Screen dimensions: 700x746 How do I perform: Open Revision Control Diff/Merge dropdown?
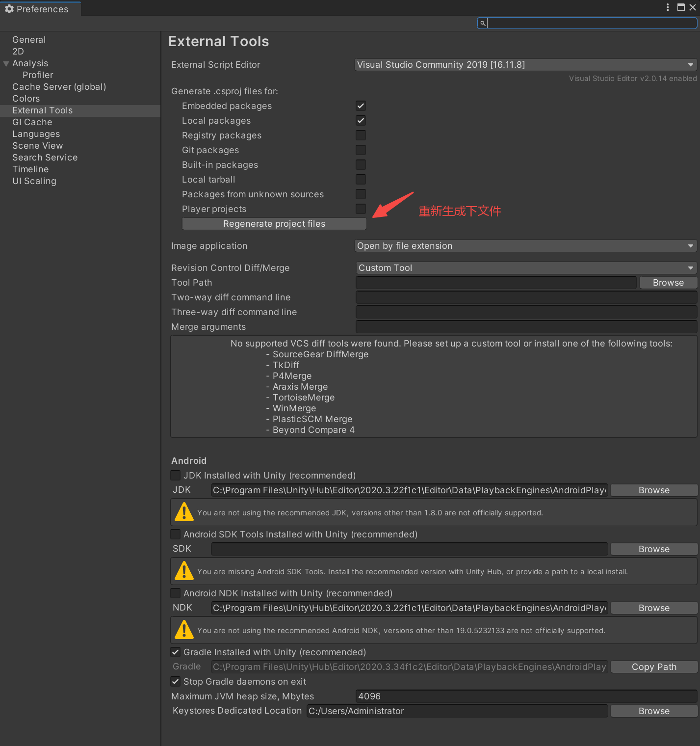(526, 268)
